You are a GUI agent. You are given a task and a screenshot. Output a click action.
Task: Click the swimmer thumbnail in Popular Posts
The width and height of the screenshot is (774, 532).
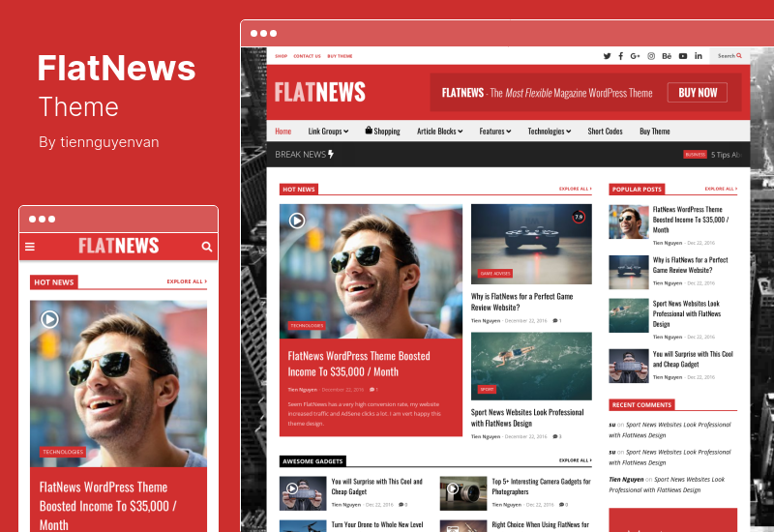click(x=628, y=315)
